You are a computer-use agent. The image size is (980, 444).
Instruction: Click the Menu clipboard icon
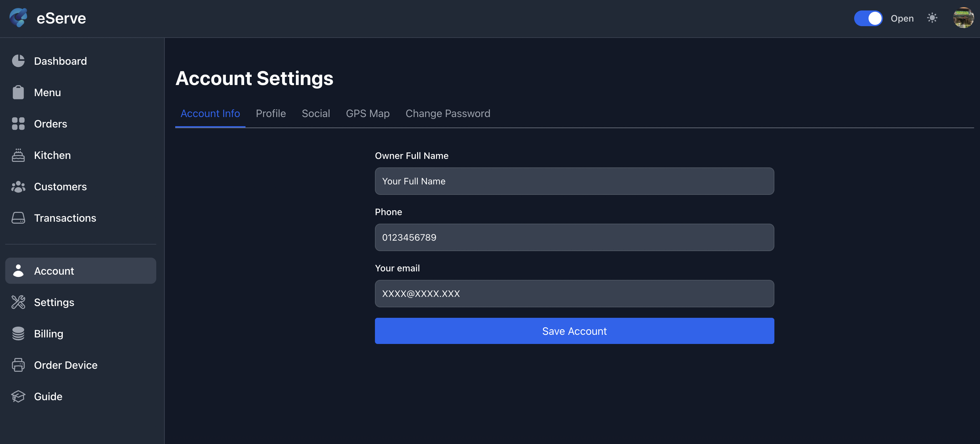[18, 93]
